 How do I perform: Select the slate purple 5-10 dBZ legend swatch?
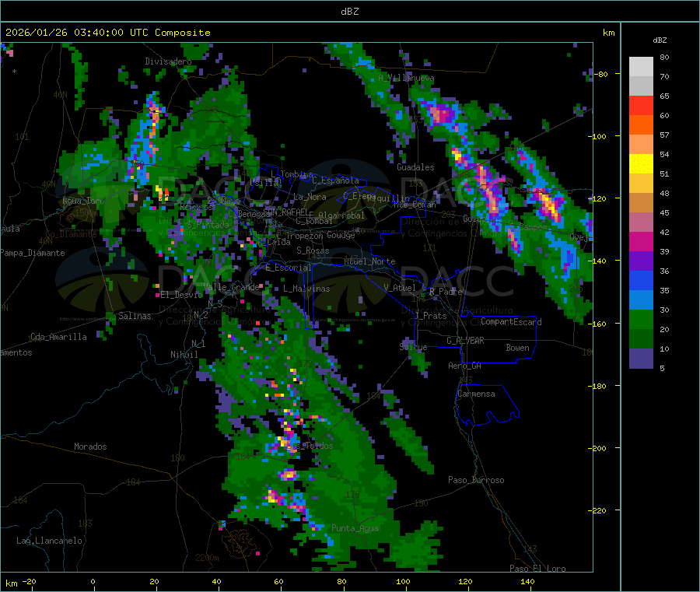641,359
